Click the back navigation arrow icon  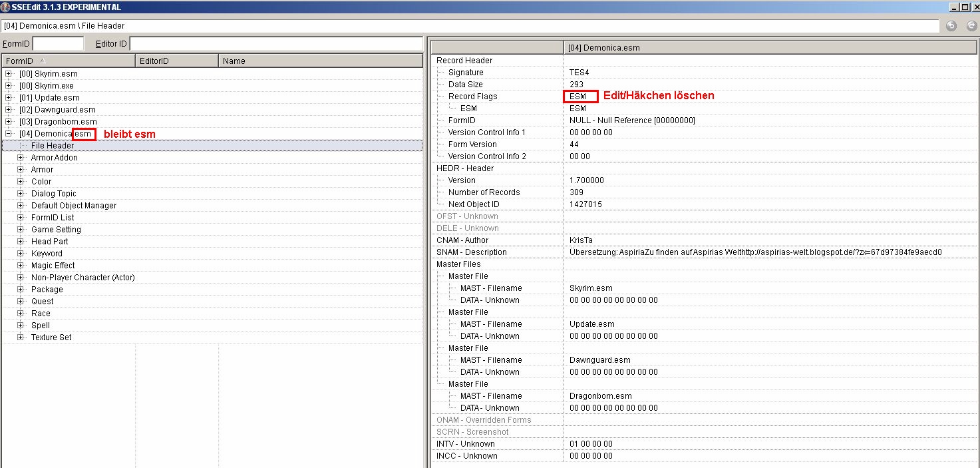951,26
